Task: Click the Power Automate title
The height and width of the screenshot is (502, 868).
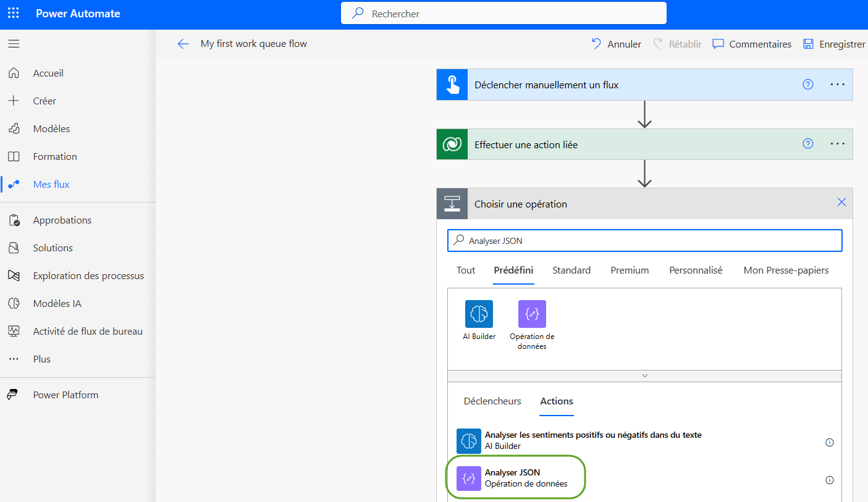Action: tap(78, 13)
